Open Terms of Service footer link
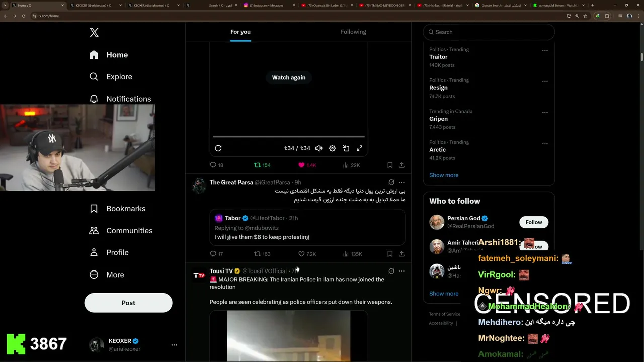The height and width of the screenshot is (362, 644). 444,314
